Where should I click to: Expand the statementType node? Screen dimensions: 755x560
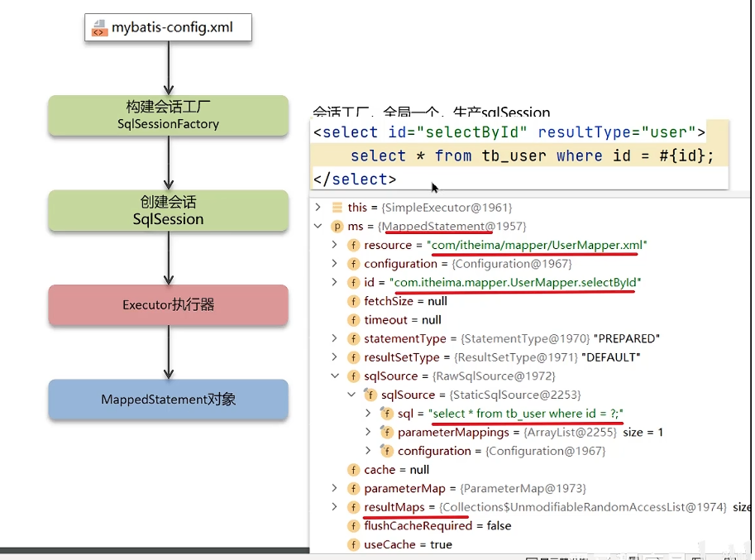335,338
